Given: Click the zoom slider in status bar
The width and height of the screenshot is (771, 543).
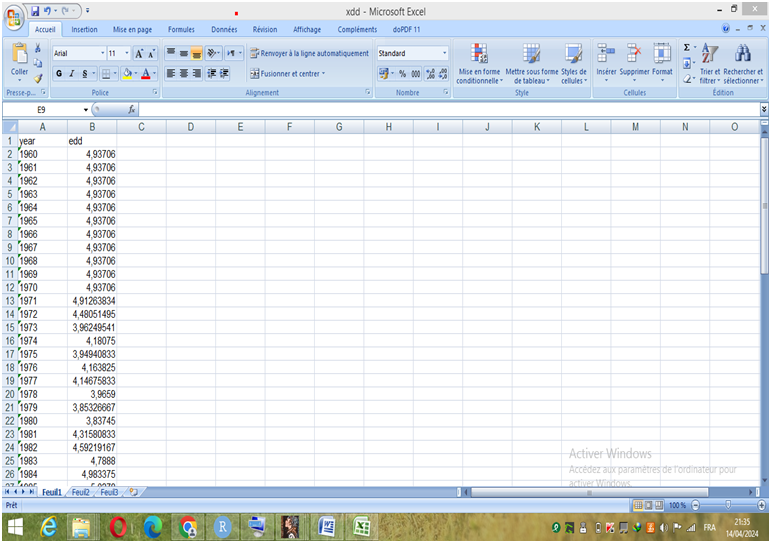Looking at the screenshot, I should click(x=727, y=506).
